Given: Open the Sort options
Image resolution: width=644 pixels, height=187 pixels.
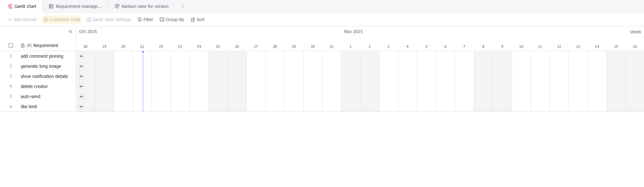Looking at the screenshot, I should tap(197, 20).
